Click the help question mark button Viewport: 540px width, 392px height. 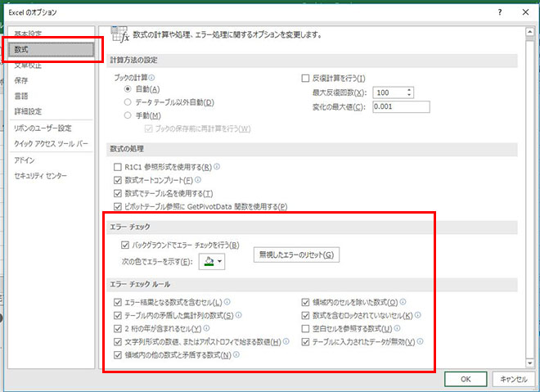click(500, 12)
